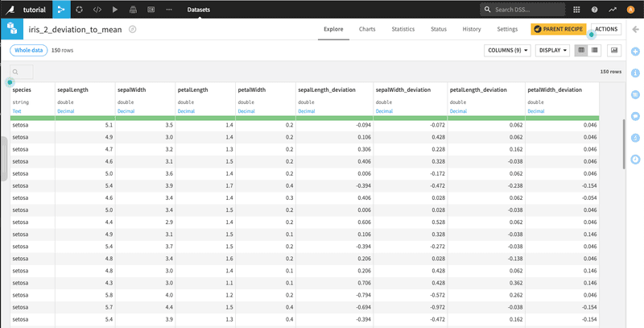Screen dimensions: 644x328
Task: Switch to the Explore tab
Action: click(x=333, y=29)
